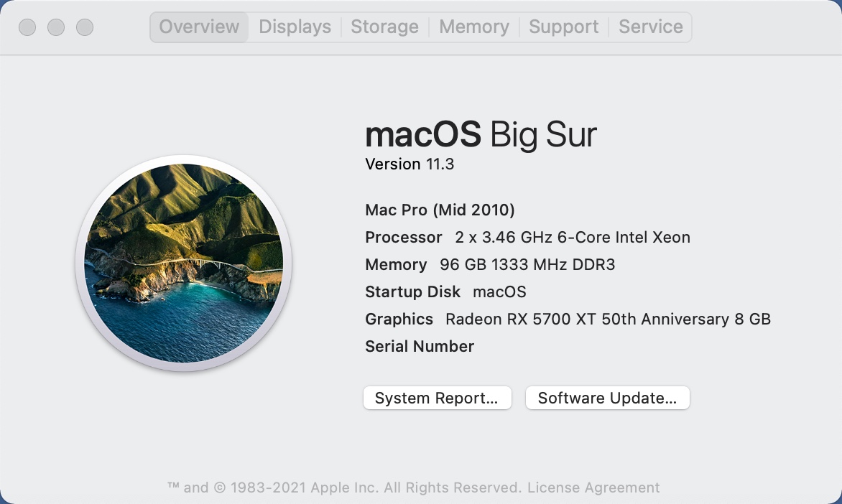Click the Graphics Radeon RX 5700 XT line
The image size is (842, 504).
[568, 319]
